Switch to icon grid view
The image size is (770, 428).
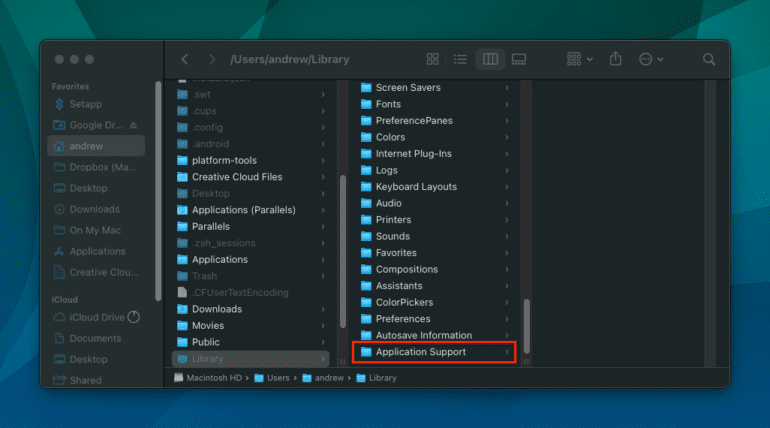pyautogui.click(x=433, y=60)
